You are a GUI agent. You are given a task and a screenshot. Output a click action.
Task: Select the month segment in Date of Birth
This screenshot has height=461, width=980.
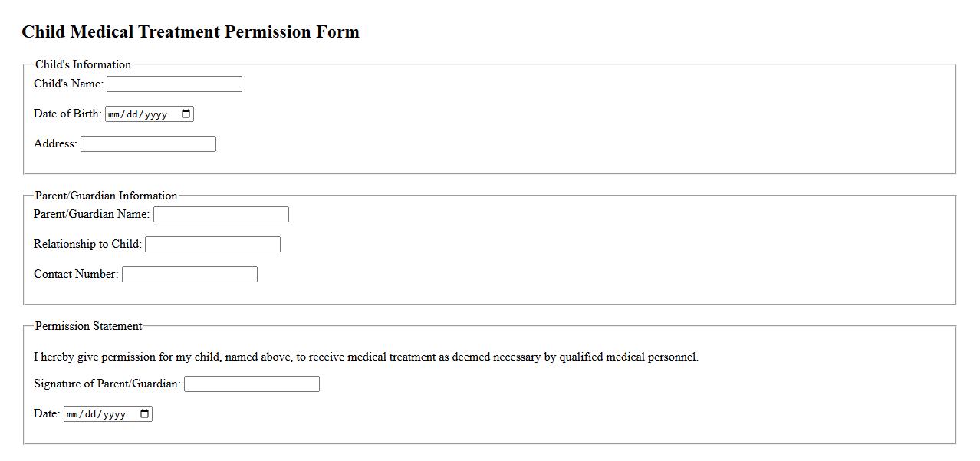pos(114,114)
